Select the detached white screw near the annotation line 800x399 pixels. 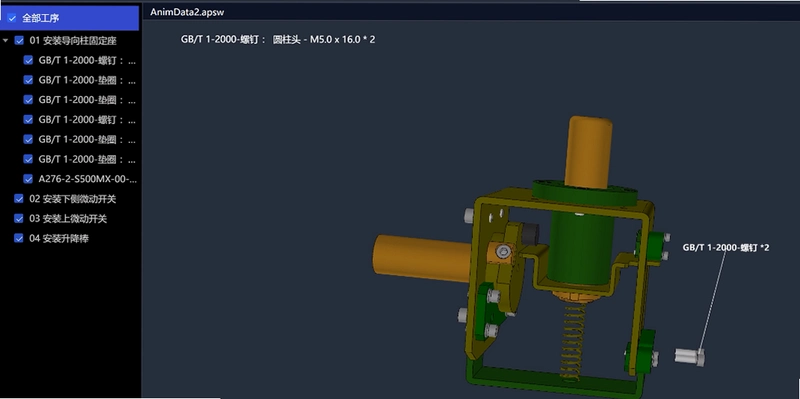click(690, 356)
